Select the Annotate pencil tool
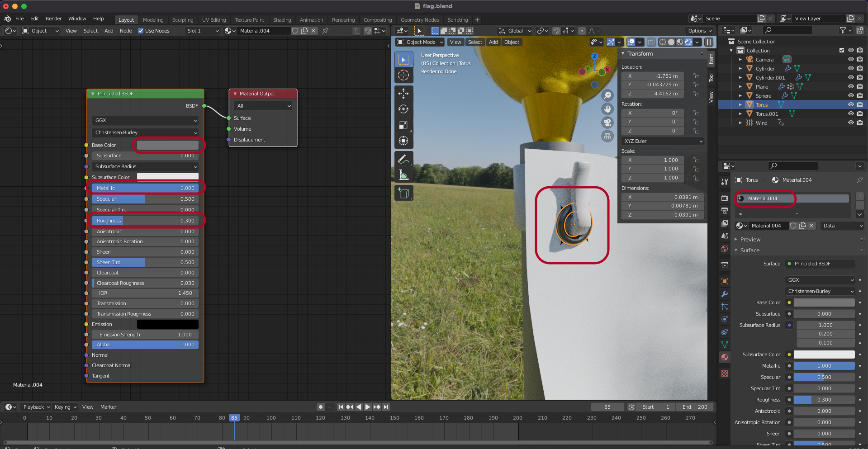The width and height of the screenshot is (868, 449). [x=403, y=159]
